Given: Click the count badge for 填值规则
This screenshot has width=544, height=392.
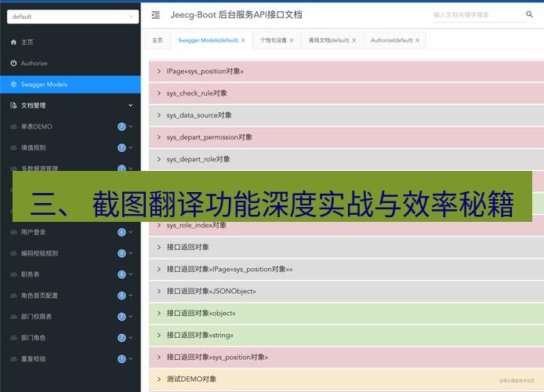Looking at the screenshot, I should [121, 147].
